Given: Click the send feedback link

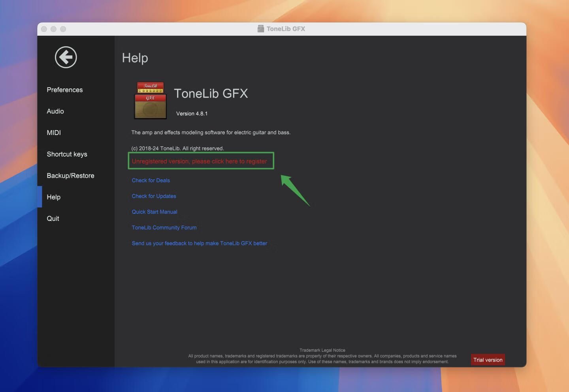Looking at the screenshot, I should tap(200, 244).
